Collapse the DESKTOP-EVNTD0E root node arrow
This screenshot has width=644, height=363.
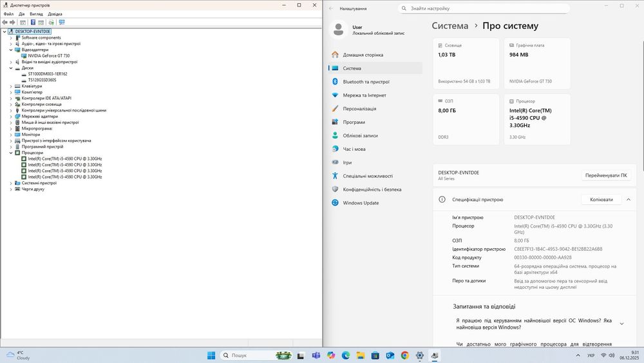[x=5, y=32]
